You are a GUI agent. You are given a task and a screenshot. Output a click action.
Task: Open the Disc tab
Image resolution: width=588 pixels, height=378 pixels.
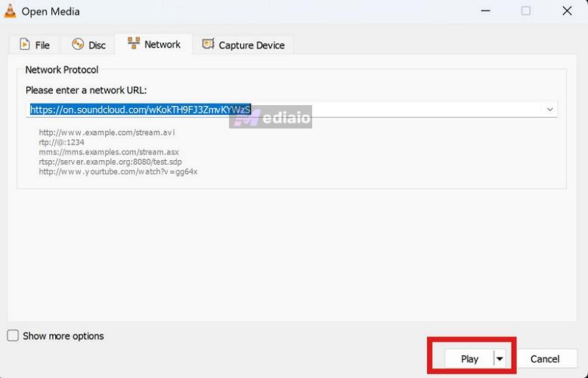[88, 45]
